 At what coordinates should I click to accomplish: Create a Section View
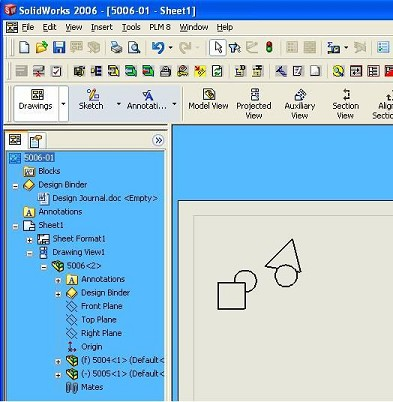pos(345,104)
